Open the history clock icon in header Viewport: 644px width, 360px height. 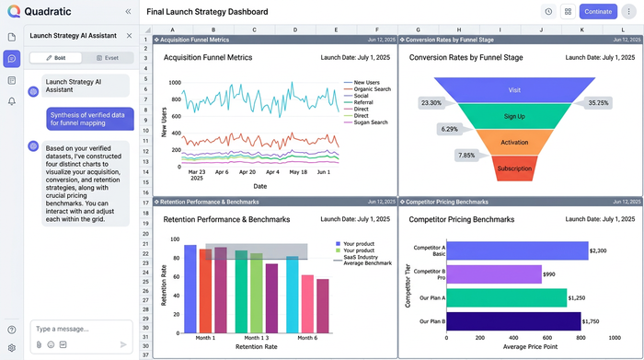548,11
